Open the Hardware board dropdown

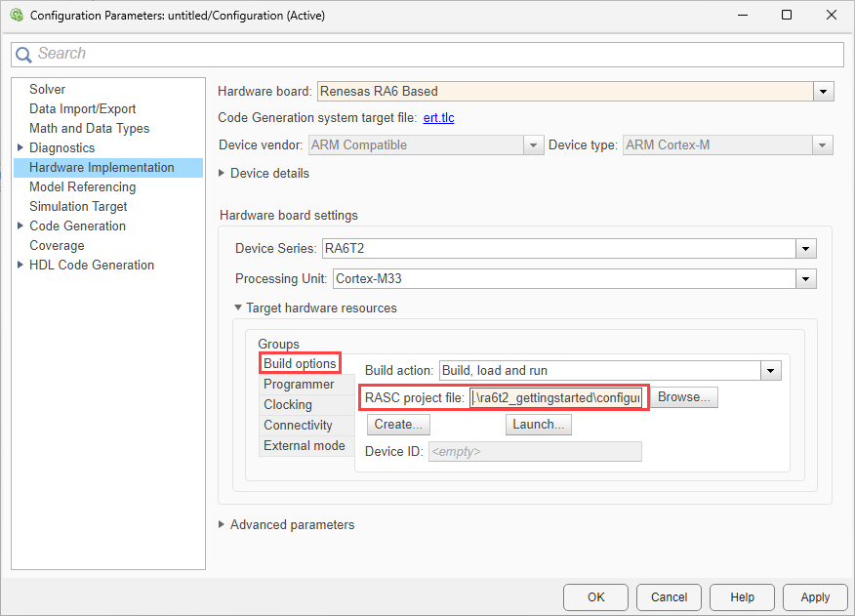[824, 92]
